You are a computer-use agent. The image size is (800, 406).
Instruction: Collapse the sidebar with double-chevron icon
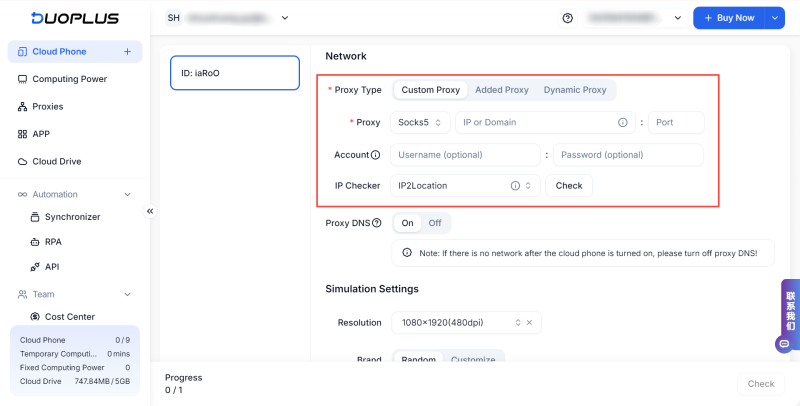150,211
